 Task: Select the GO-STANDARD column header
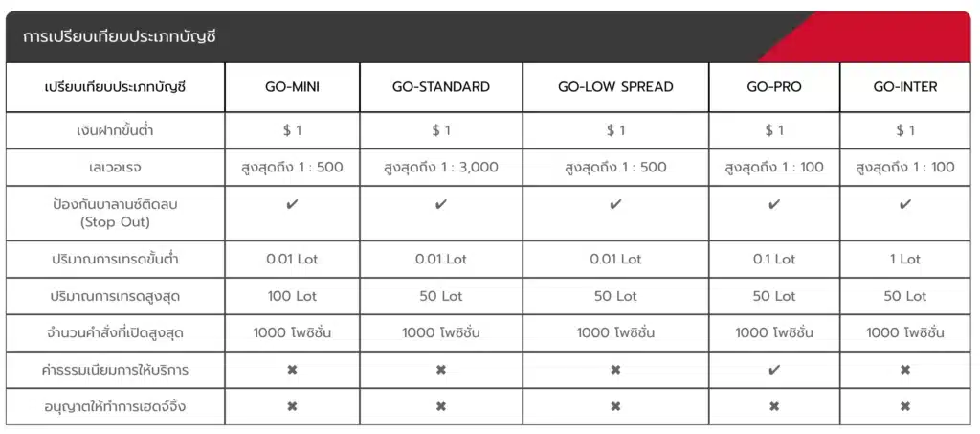click(x=441, y=87)
